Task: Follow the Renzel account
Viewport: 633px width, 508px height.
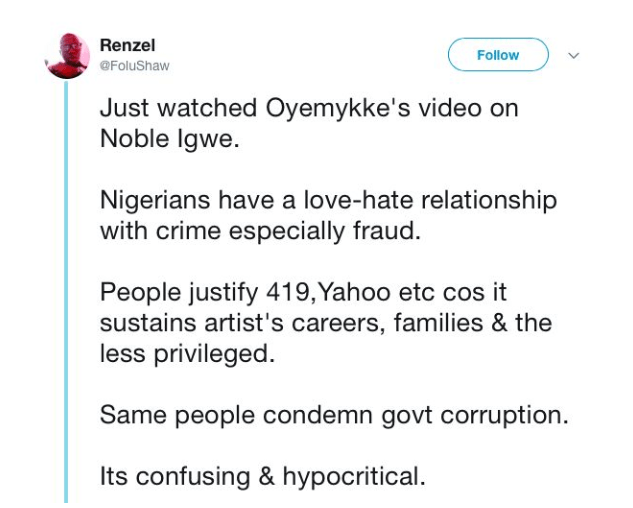Action: coord(498,55)
